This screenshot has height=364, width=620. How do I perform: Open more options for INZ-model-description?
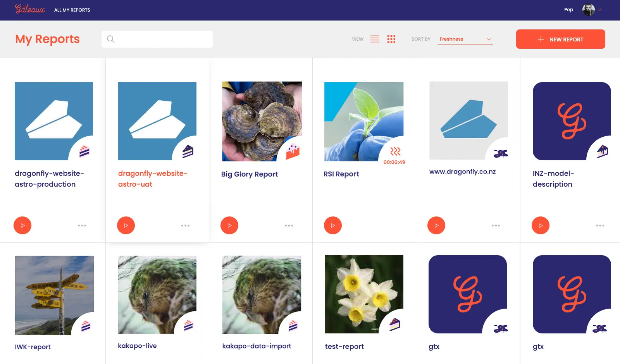coord(600,225)
